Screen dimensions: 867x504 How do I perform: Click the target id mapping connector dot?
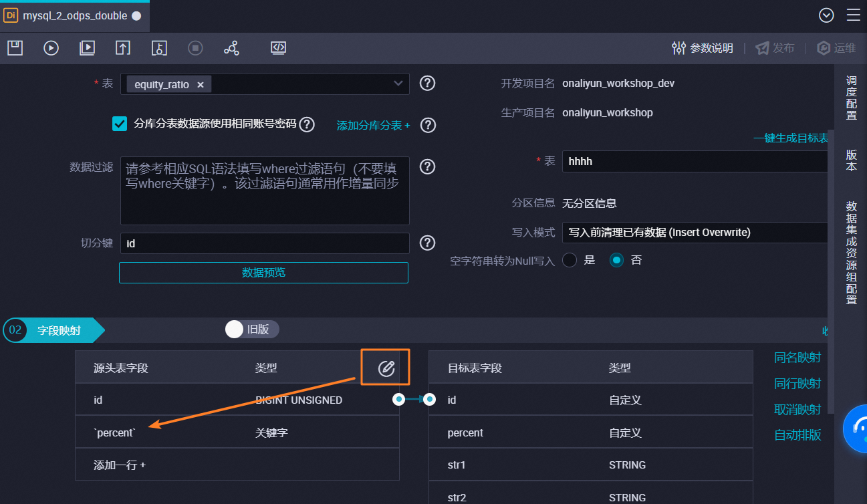430,400
